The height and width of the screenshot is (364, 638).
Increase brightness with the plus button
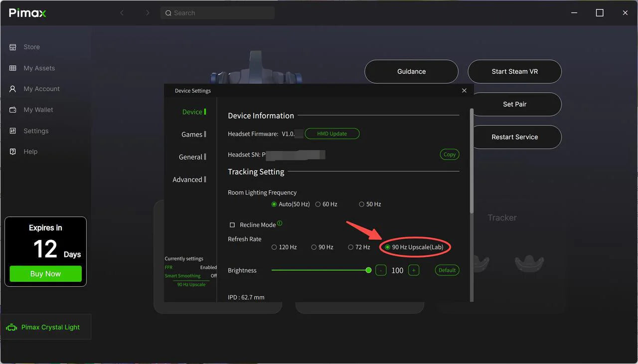pos(413,270)
